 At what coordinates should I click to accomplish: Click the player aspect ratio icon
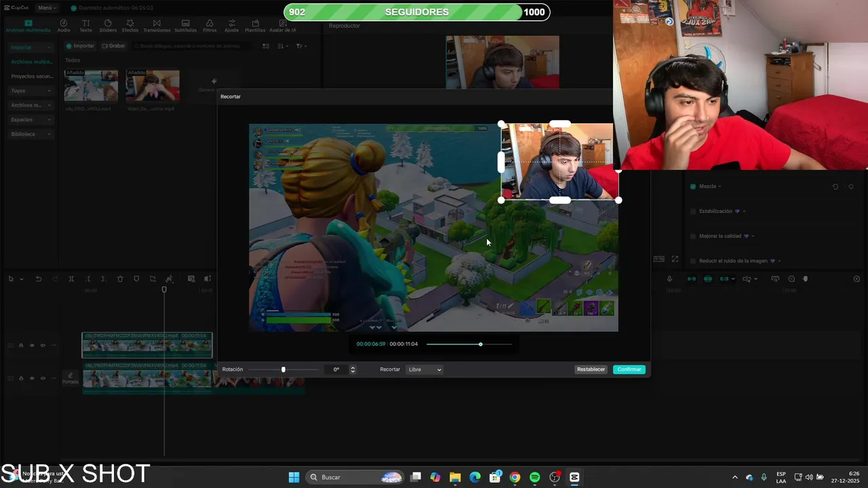[x=658, y=259]
